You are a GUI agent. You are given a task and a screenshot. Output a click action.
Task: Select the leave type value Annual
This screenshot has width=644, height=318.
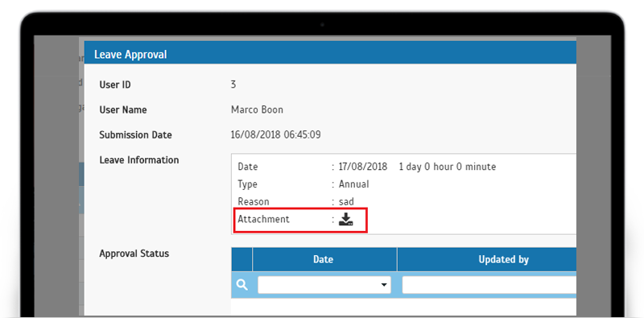pyautogui.click(x=354, y=184)
